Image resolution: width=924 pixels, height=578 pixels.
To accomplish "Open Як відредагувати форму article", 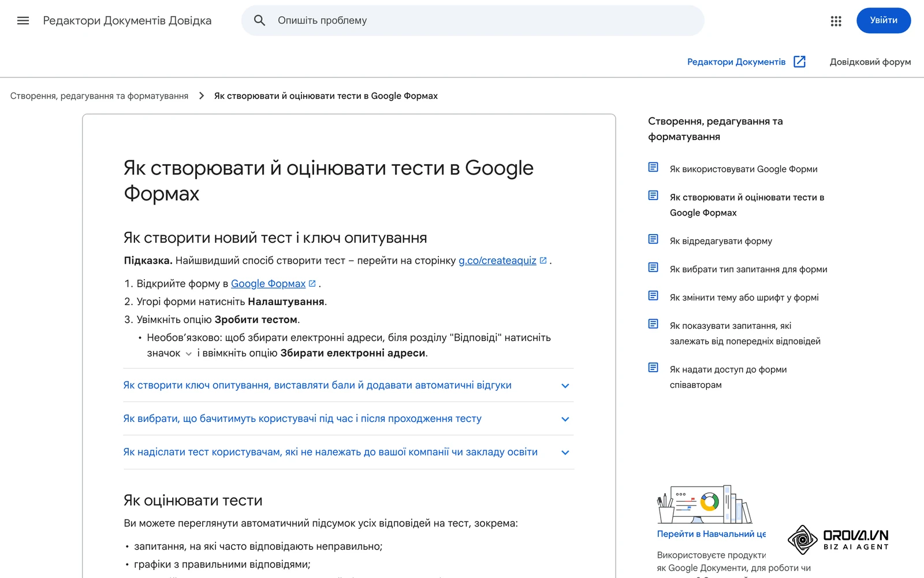I will pos(721,241).
